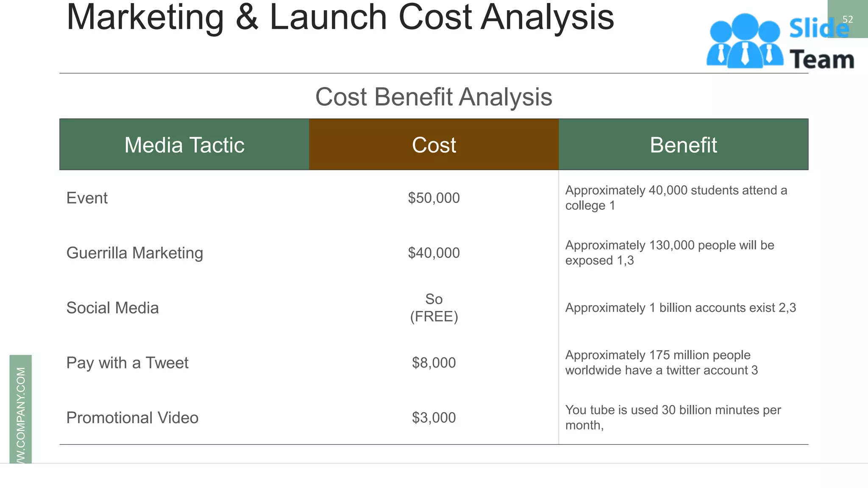The image size is (868, 488).
Task: Click the slide number 52 badge
Action: 848,19
